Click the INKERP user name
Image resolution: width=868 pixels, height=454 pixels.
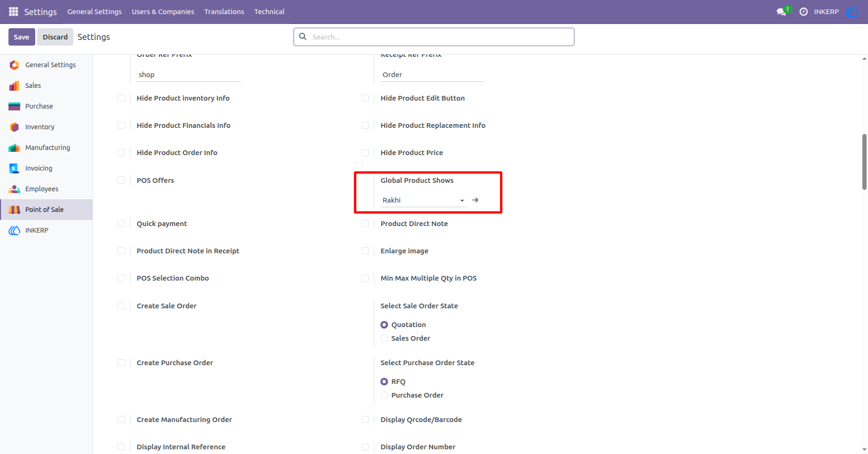(x=826, y=12)
